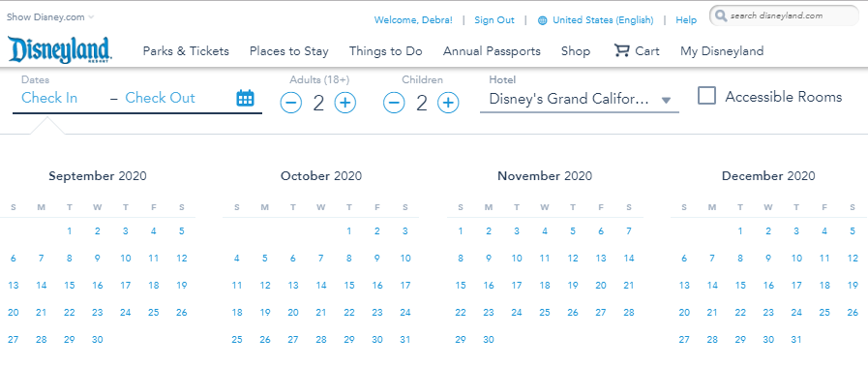Image resolution: width=868 pixels, height=367 pixels.
Task: Increase the Children count with plus
Action: pos(448,103)
